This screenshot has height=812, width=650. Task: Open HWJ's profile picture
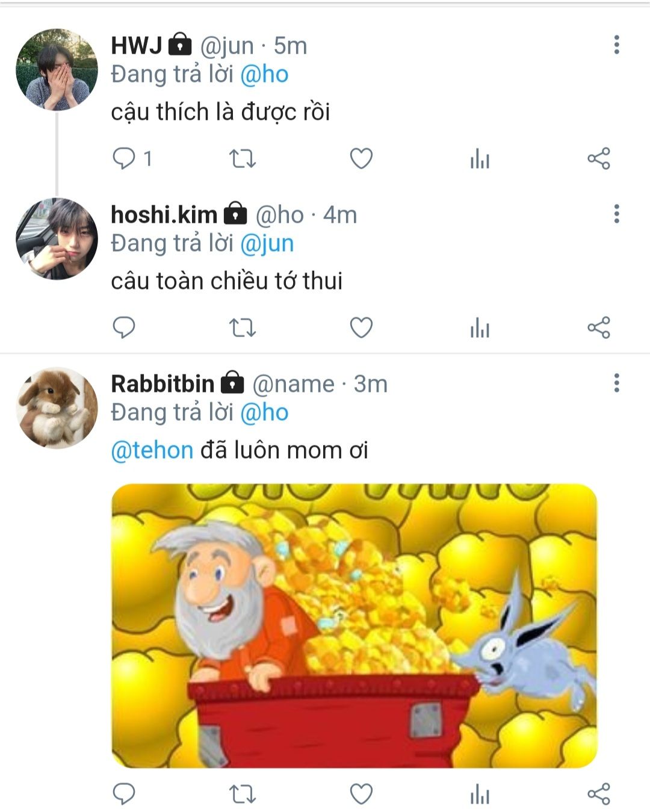57,69
